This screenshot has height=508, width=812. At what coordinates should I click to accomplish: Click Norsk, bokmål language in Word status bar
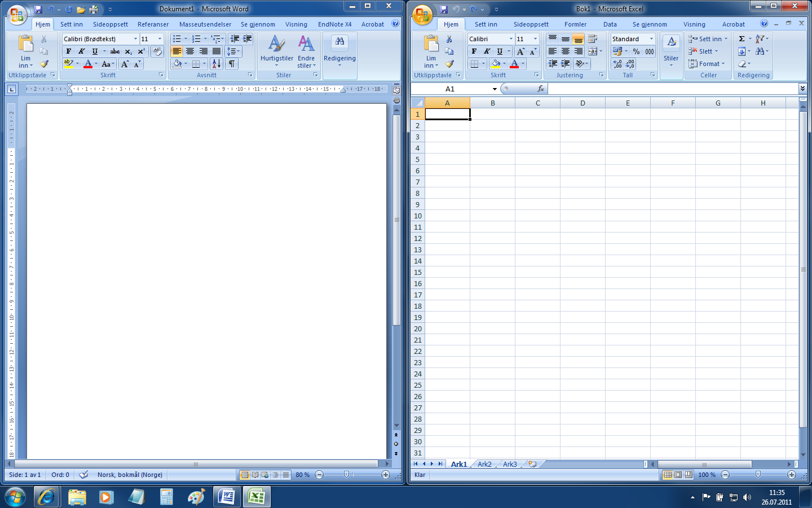point(130,475)
